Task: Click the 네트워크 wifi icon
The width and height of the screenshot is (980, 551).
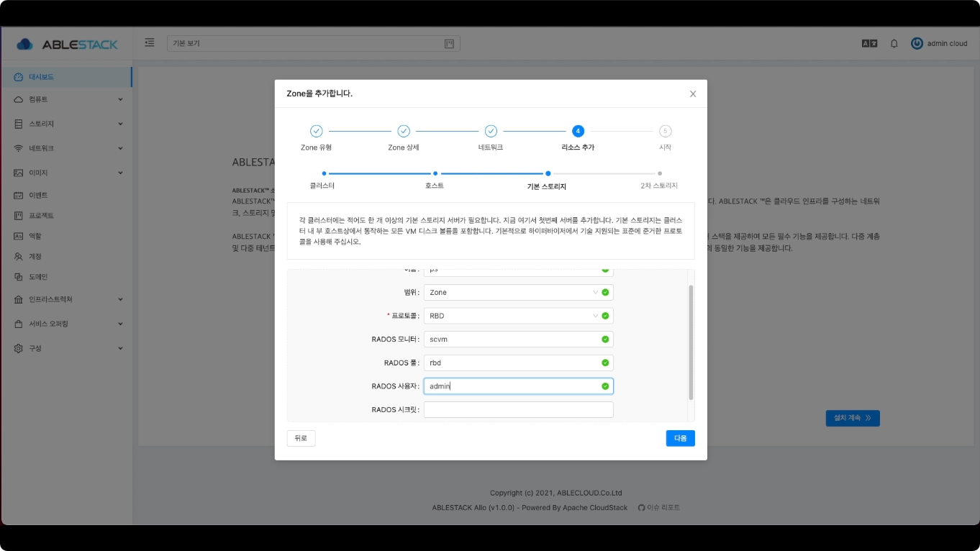Action: pyautogui.click(x=19, y=148)
